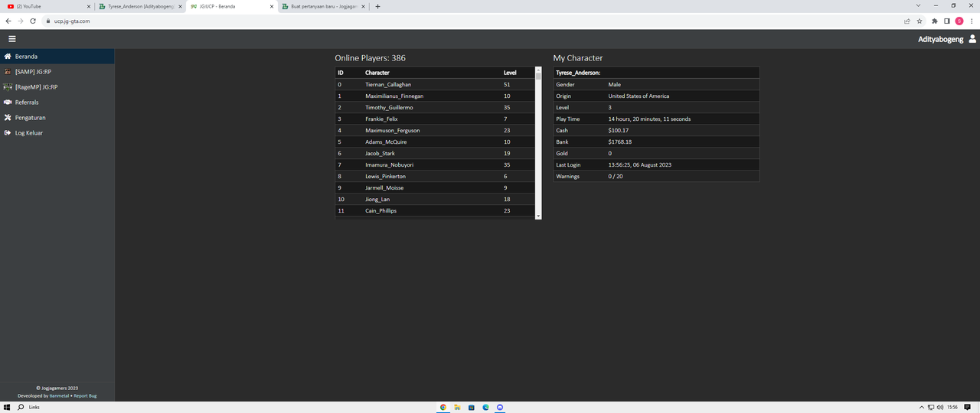Viewport: 980px width, 413px height.
Task: Open a new browser tab
Action: point(377,6)
